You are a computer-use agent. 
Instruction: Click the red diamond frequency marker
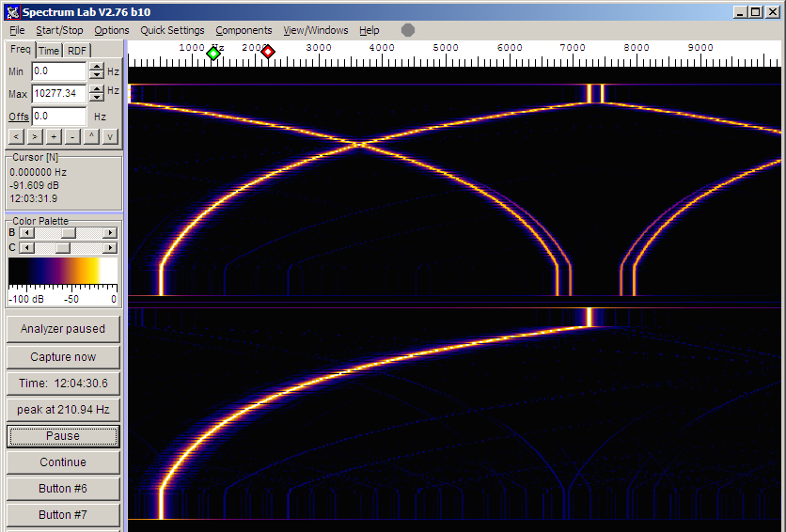[x=268, y=52]
